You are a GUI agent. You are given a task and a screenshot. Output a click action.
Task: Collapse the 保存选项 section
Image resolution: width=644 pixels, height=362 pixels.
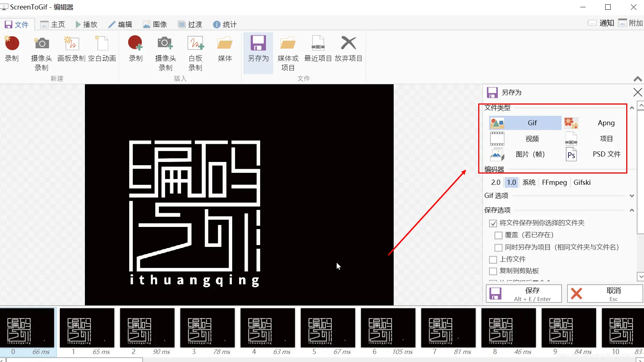tap(632, 210)
